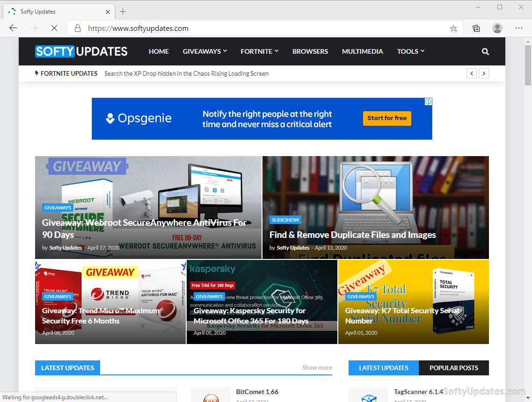
Task: Open the TagScanner 6.1.4 post
Action: point(418,392)
